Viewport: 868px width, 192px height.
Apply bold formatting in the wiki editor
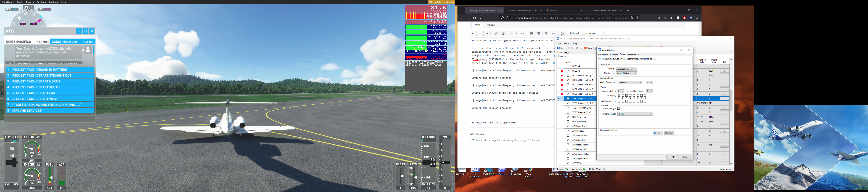coord(511,34)
